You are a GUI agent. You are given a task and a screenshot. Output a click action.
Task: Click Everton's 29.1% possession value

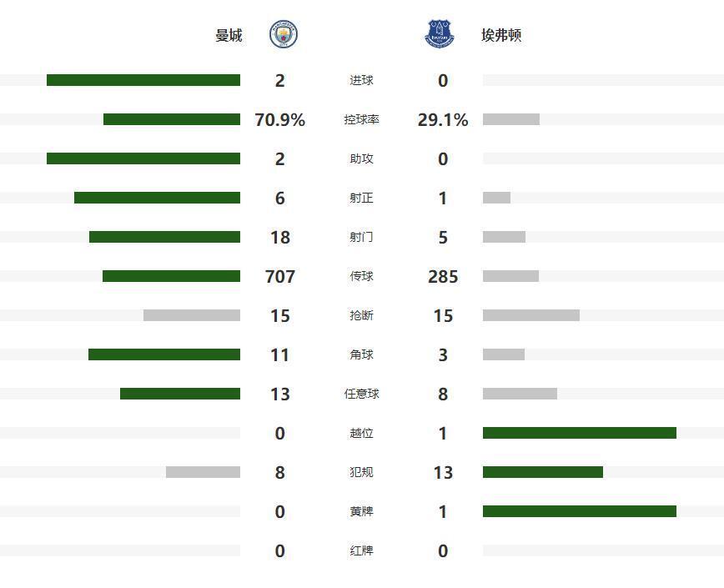443,120
